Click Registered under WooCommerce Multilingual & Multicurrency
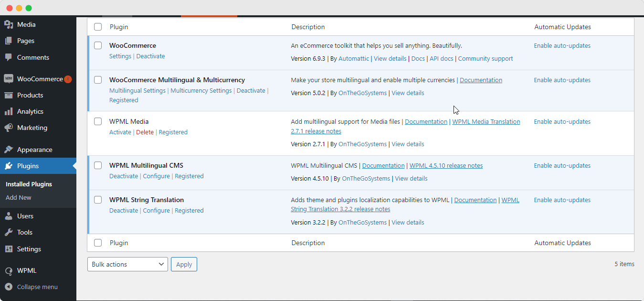Viewport: 644px width, 301px height. coord(124,100)
